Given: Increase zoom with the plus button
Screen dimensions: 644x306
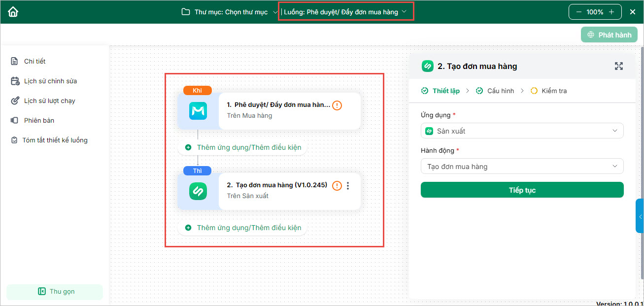Looking at the screenshot, I should (x=611, y=12).
